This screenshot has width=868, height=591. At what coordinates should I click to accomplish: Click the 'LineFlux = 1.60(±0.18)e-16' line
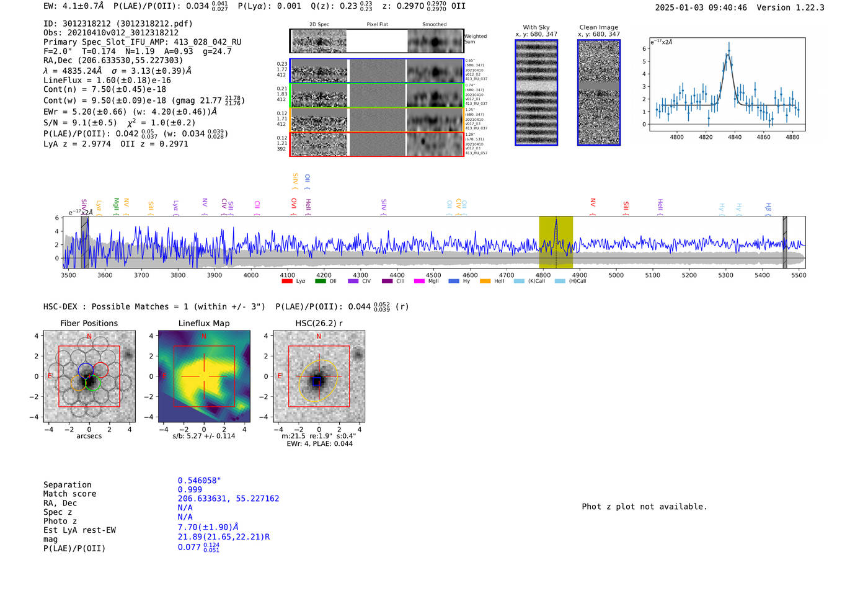[x=107, y=80]
